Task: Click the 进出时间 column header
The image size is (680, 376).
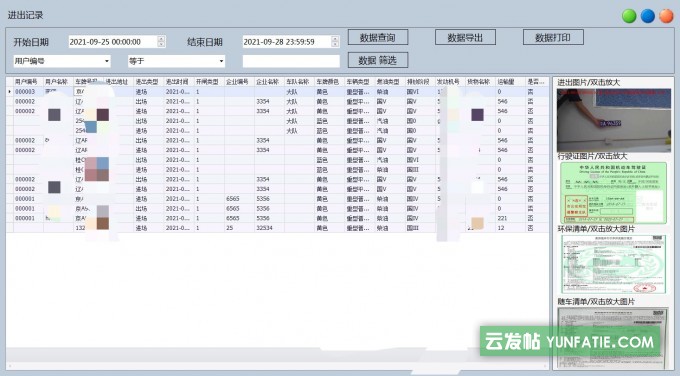Action: [179, 82]
